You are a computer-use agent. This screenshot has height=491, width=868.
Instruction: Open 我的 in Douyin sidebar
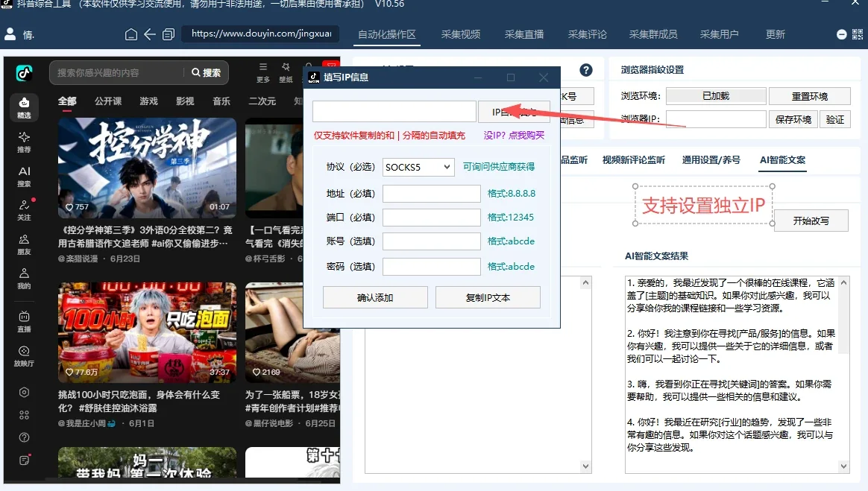pos(24,279)
